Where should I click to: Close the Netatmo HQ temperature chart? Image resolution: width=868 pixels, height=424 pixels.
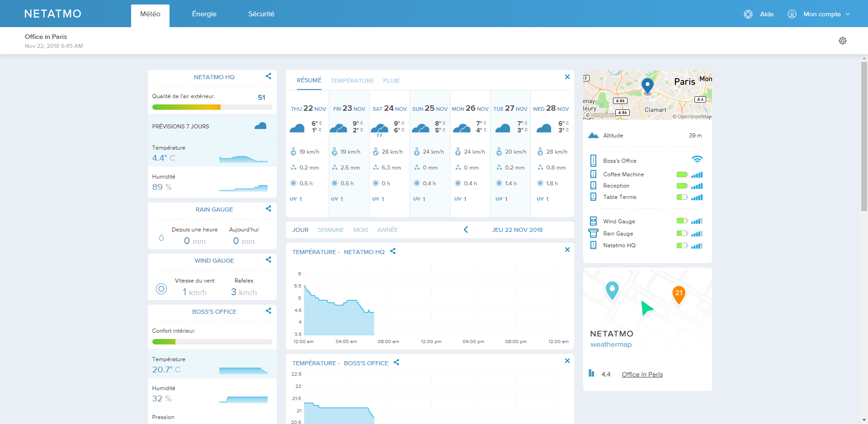[567, 250]
